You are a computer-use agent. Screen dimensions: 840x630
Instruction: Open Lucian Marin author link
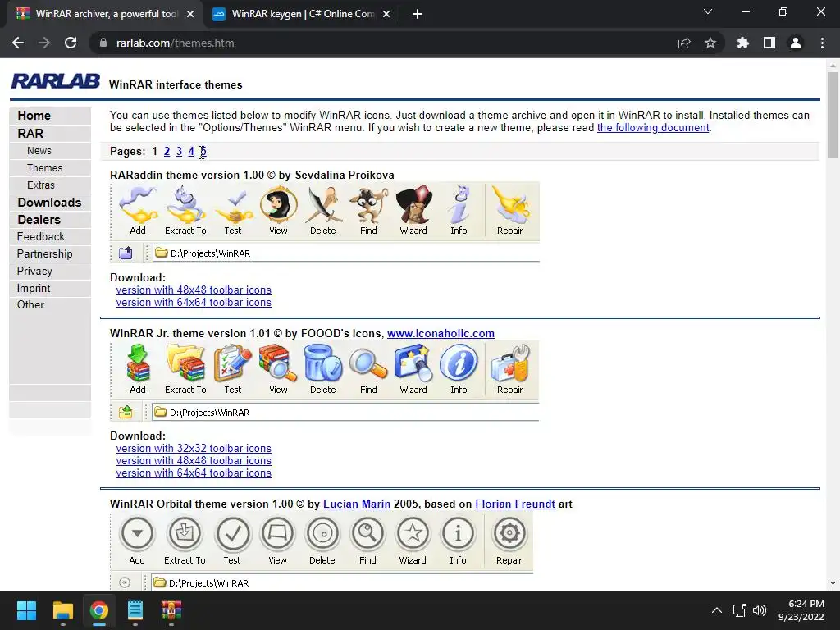tap(357, 504)
